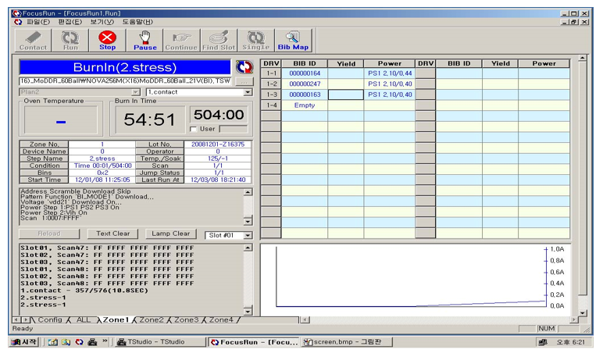This screenshot has height=364, width=603.
Task: Toggle the User checkbox
Action: coord(194,129)
